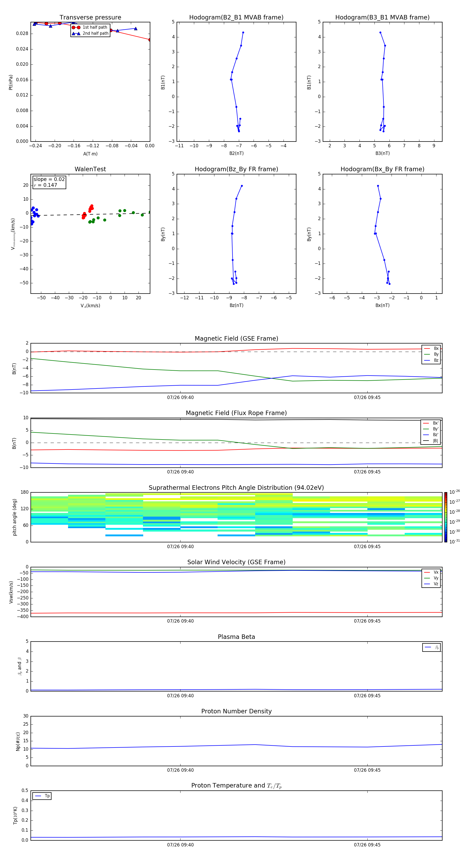Click the 10^-26 label on the colorbar

tap(455, 492)
